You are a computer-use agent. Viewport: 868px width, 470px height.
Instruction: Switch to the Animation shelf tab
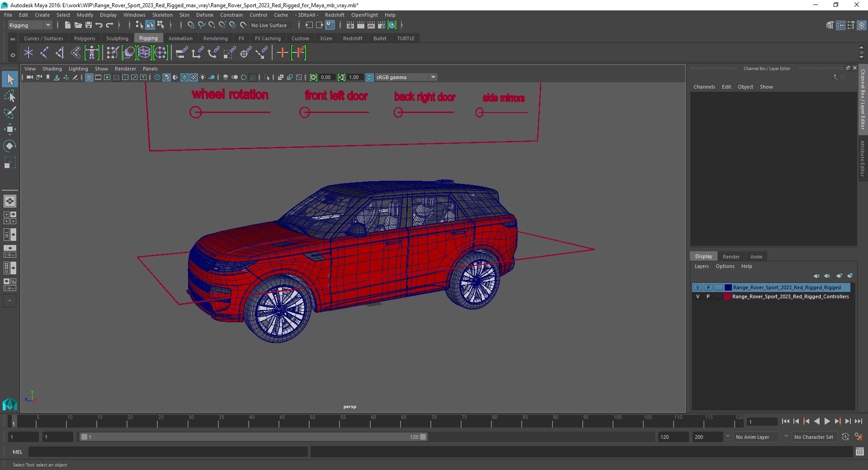(180, 38)
